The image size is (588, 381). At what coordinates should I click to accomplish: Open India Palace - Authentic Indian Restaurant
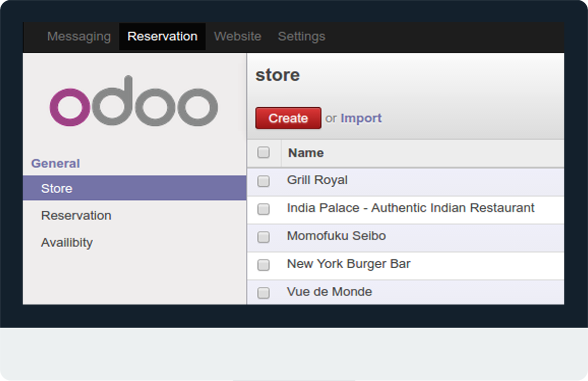(x=411, y=208)
